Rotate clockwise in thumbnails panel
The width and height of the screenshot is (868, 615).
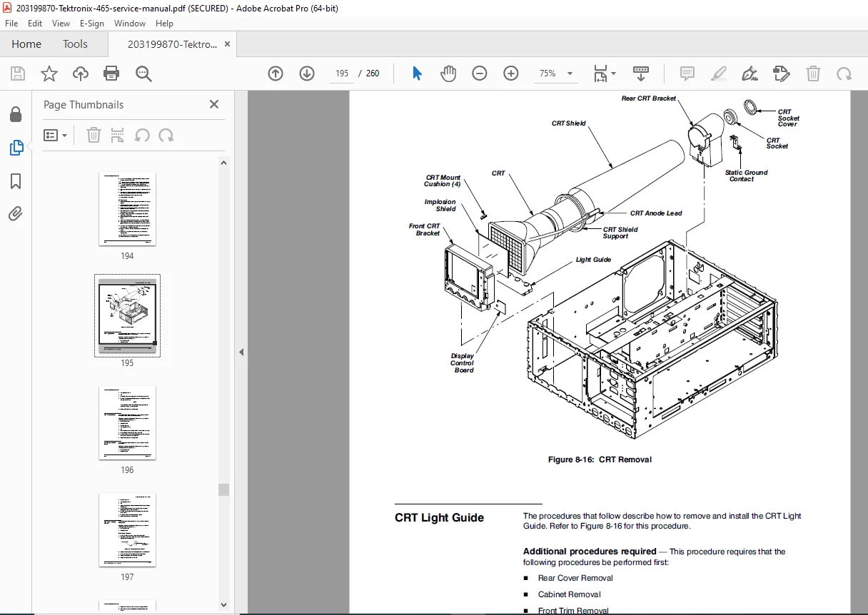(166, 136)
